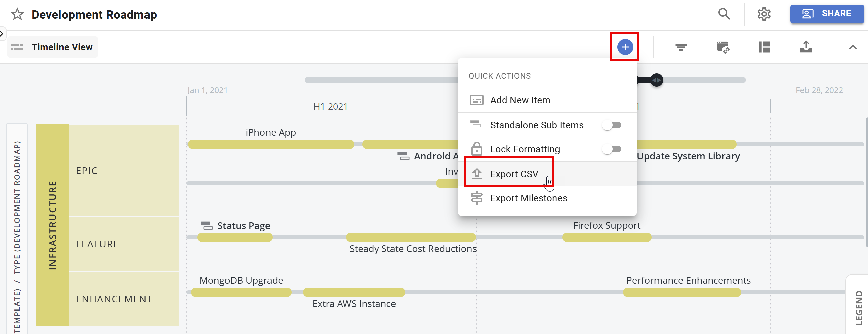Open roadmap settings via the gear icon
The image size is (868, 334).
[764, 14]
